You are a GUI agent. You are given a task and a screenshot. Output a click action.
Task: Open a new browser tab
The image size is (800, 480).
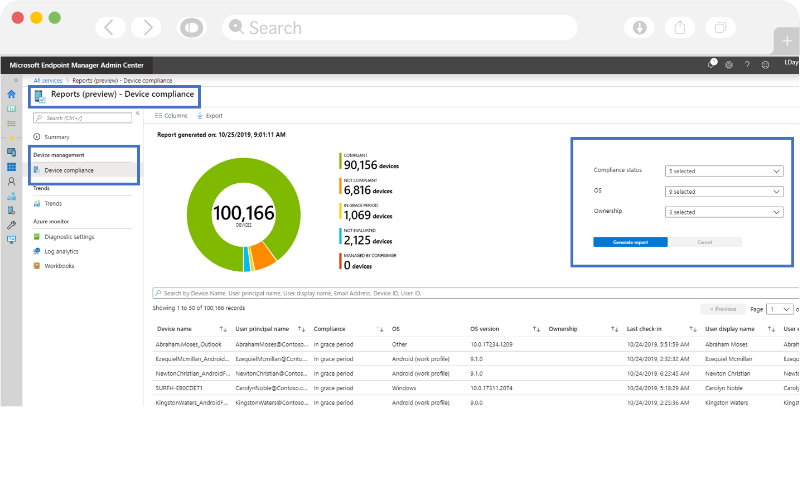787,41
